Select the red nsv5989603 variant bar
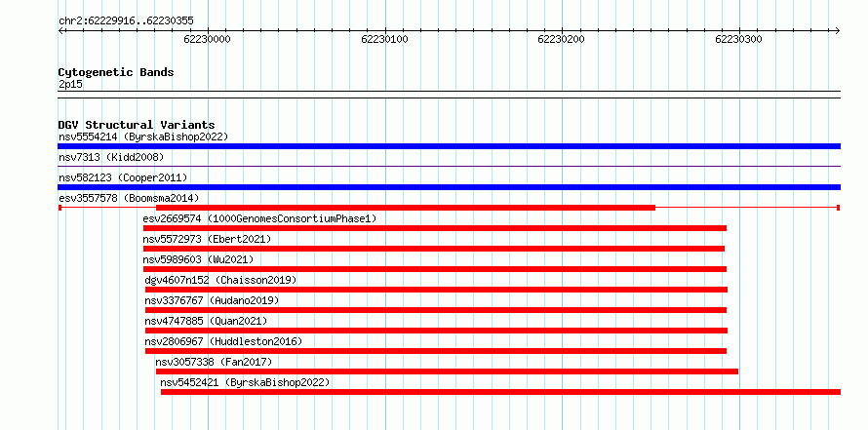Image resolution: width=868 pixels, height=430 pixels. 435,269
